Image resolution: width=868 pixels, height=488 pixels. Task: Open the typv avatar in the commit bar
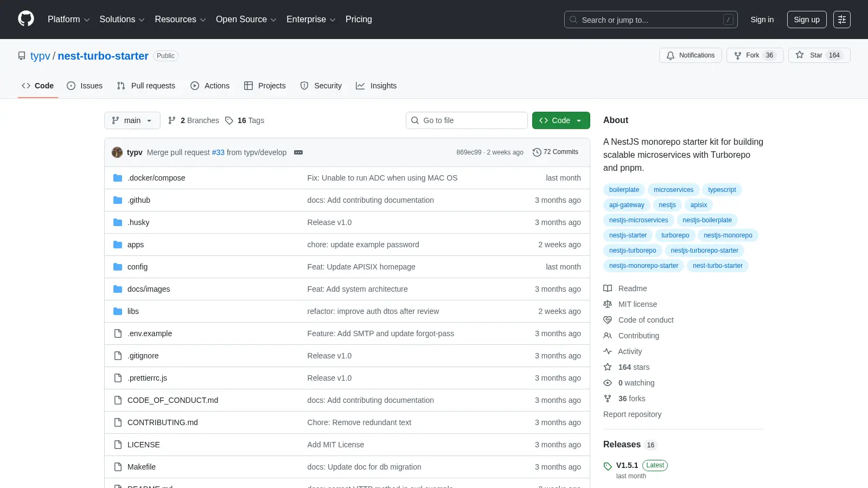click(117, 152)
